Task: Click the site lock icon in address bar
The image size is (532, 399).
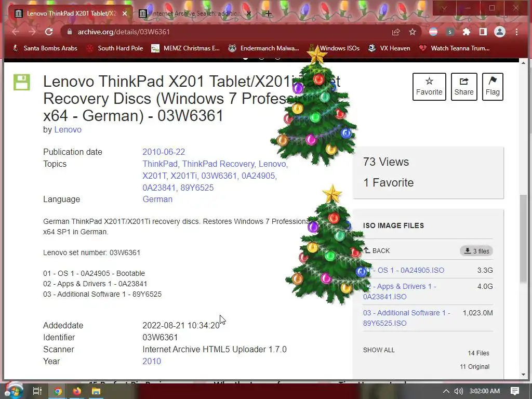Action: pyautogui.click(x=70, y=32)
